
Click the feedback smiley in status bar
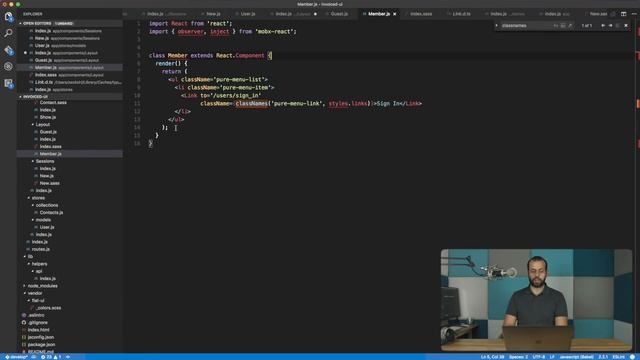pos(632,357)
